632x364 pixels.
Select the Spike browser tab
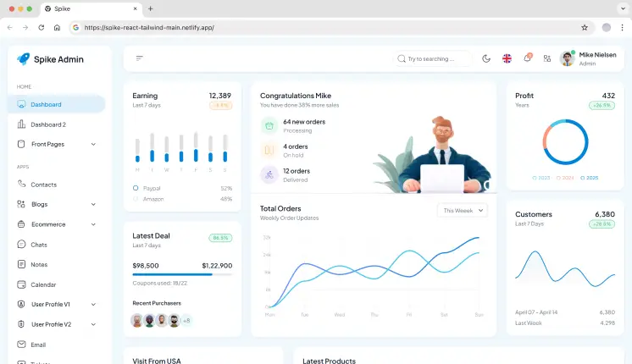pyautogui.click(x=91, y=8)
